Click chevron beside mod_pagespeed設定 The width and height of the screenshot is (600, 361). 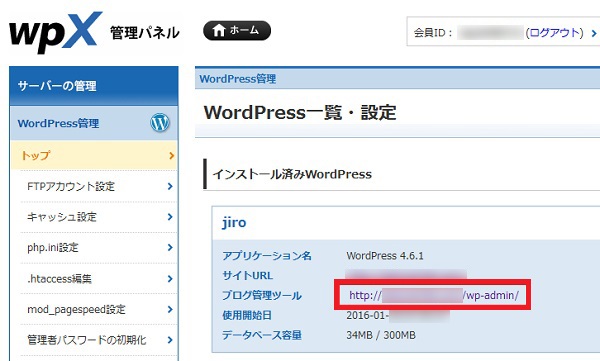click(x=170, y=309)
